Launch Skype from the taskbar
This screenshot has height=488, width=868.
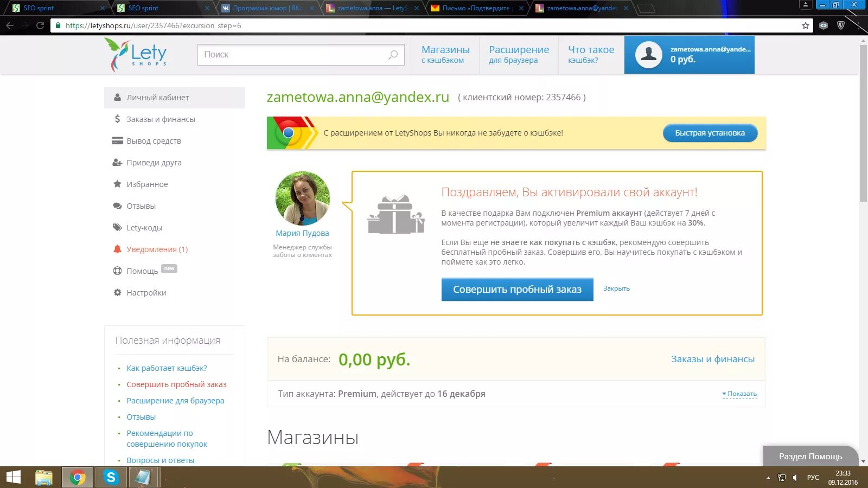[111, 477]
